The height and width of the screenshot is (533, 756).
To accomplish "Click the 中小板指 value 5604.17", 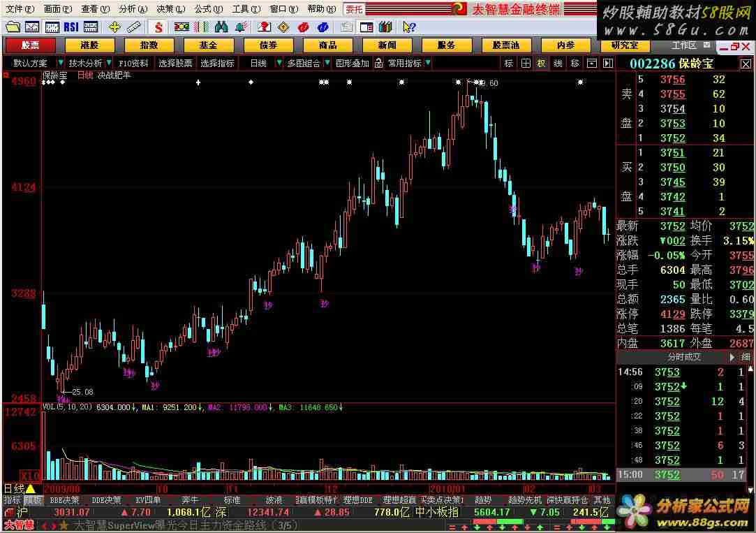I will point(492,512).
